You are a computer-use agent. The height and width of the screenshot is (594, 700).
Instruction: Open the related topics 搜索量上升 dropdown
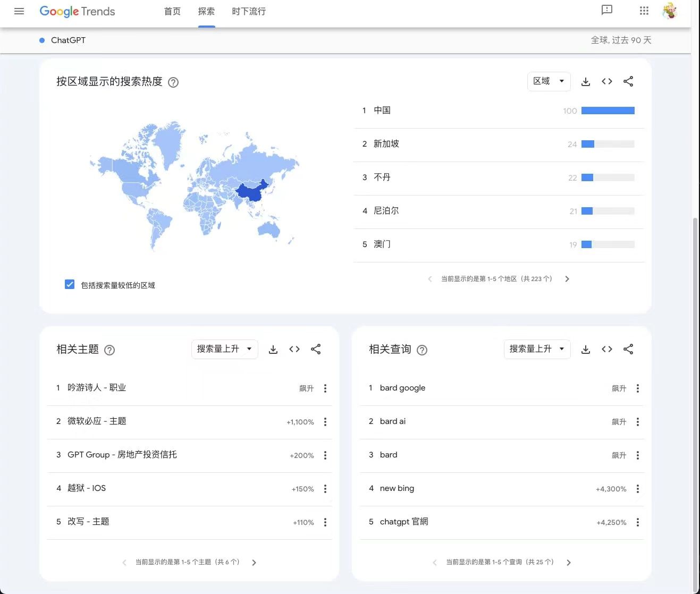[x=224, y=349]
